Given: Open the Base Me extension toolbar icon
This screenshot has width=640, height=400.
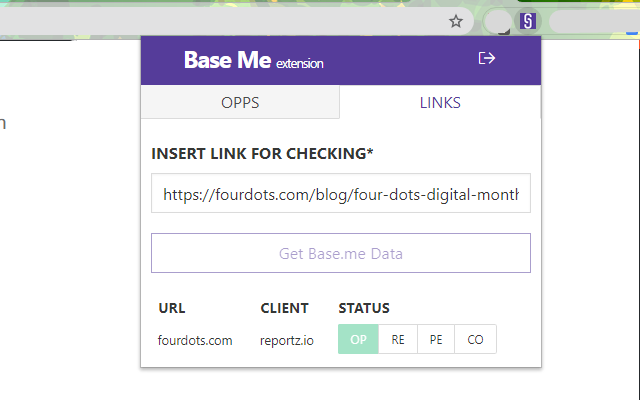Looking at the screenshot, I should click(527, 21).
